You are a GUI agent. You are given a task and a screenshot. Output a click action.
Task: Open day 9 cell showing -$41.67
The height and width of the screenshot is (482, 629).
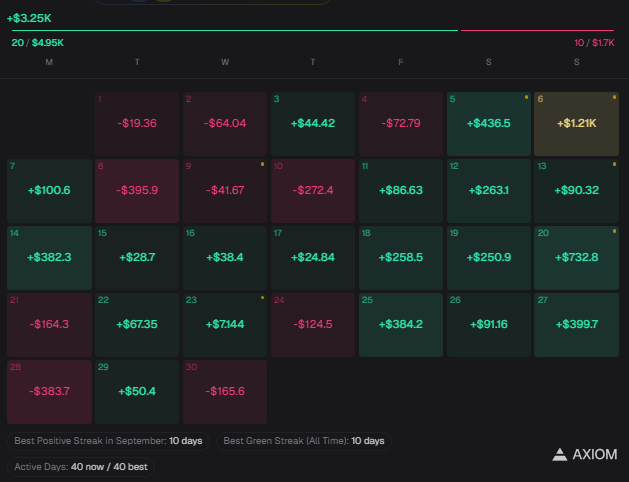click(x=225, y=191)
